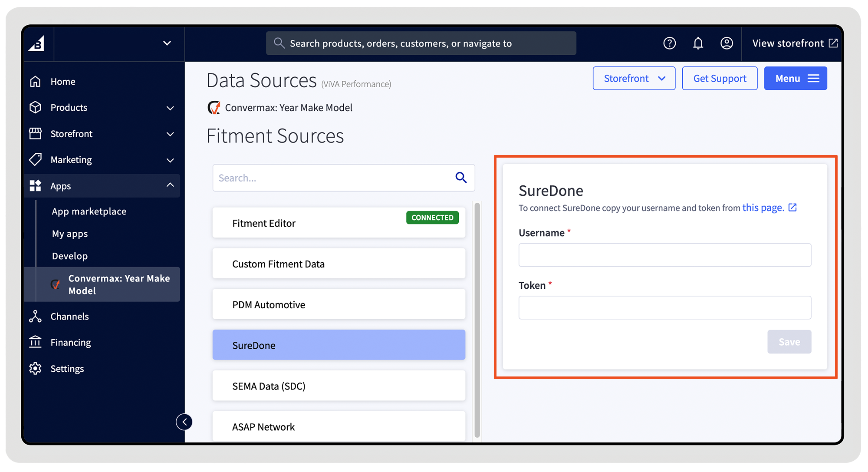Click external link icon beside 'this page'
This screenshot has width=868, height=472.
tap(792, 208)
